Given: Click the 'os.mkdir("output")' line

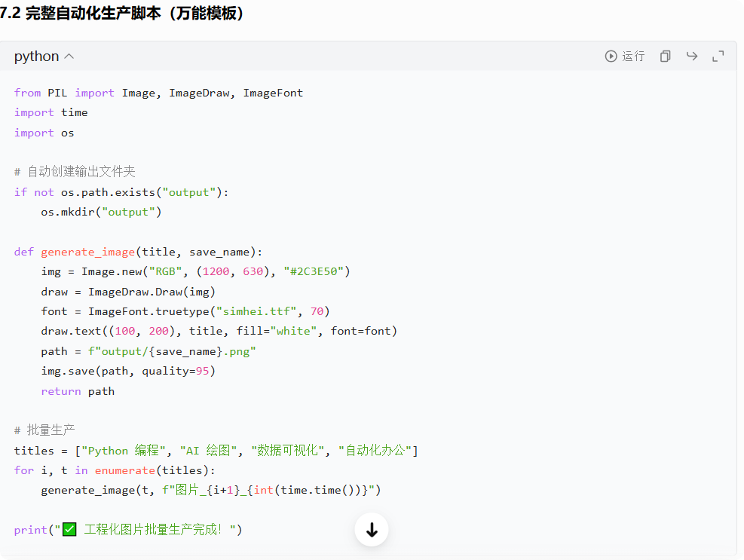Looking at the screenshot, I should pyautogui.click(x=101, y=212).
